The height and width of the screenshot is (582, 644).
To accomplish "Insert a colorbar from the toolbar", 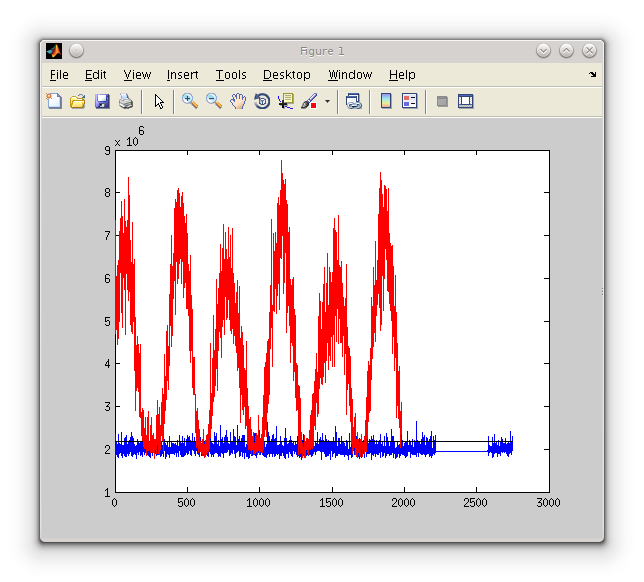I will click(386, 101).
